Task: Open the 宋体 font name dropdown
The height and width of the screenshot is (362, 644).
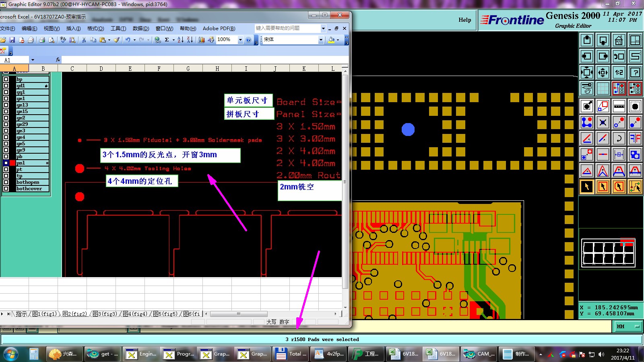Action: coord(321,40)
